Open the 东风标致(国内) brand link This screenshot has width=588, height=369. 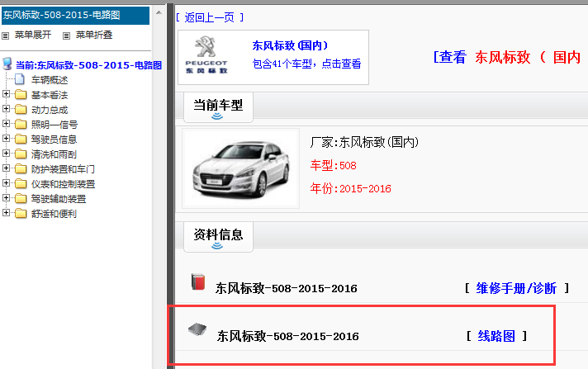(290, 45)
